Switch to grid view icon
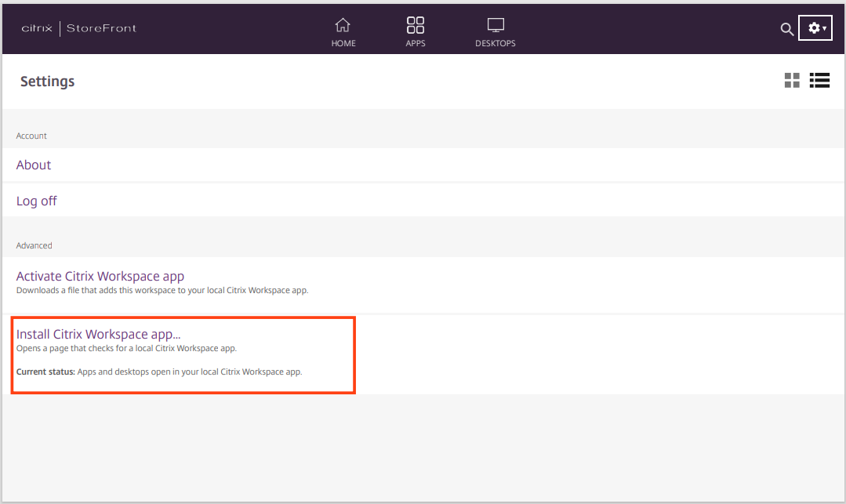The width and height of the screenshot is (846, 504). click(792, 81)
